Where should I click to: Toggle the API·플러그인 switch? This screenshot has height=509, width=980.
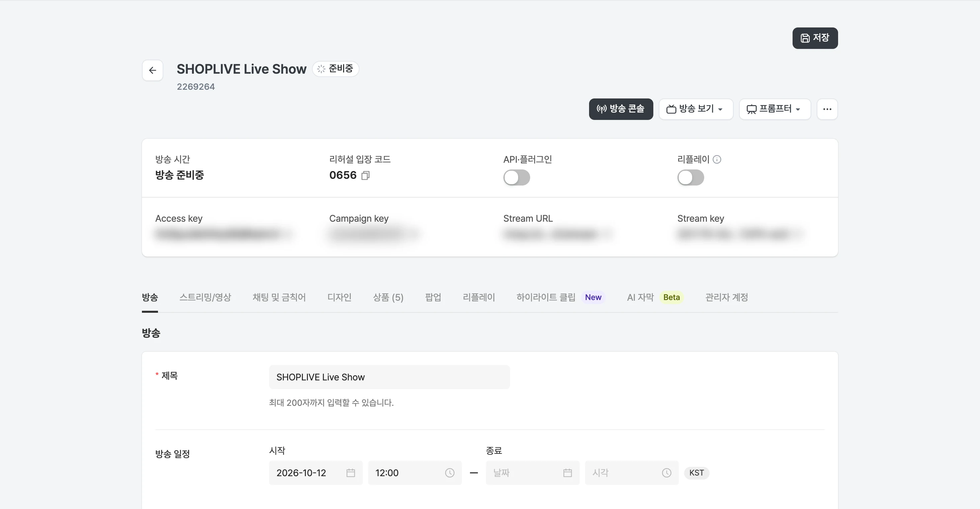click(x=517, y=177)
